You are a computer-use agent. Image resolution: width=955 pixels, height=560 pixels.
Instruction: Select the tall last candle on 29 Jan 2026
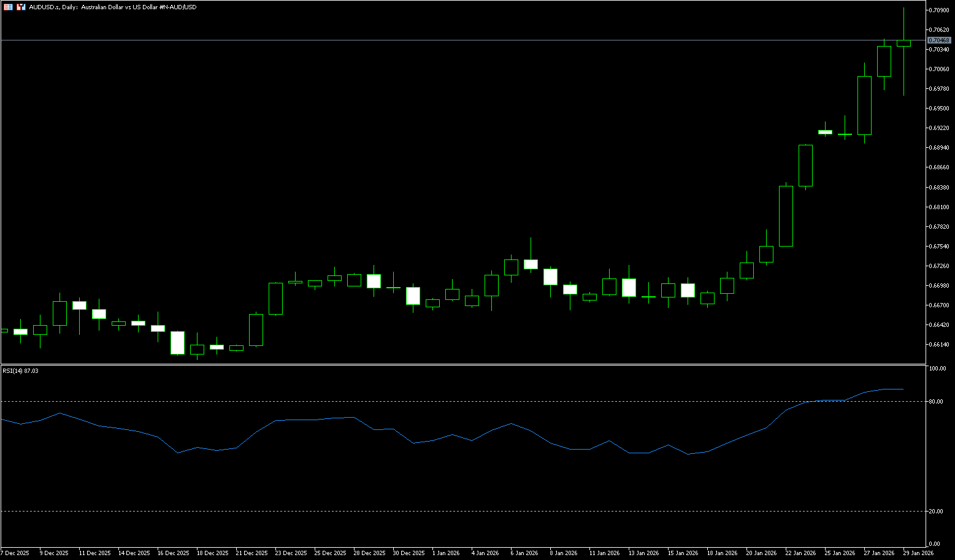903,43
